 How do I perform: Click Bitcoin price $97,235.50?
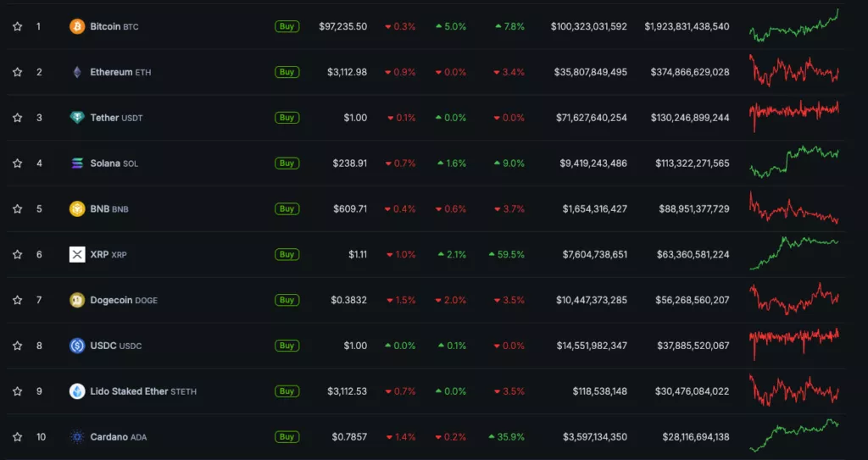click(342, 26)
